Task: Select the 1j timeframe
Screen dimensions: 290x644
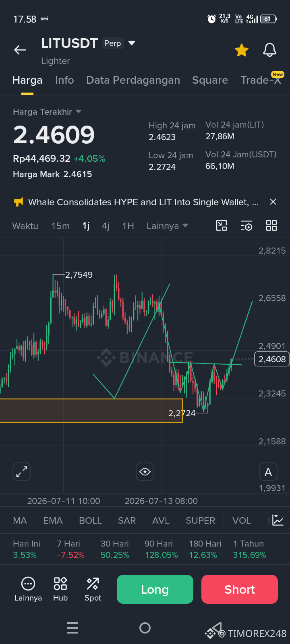Action: point(86,226)
